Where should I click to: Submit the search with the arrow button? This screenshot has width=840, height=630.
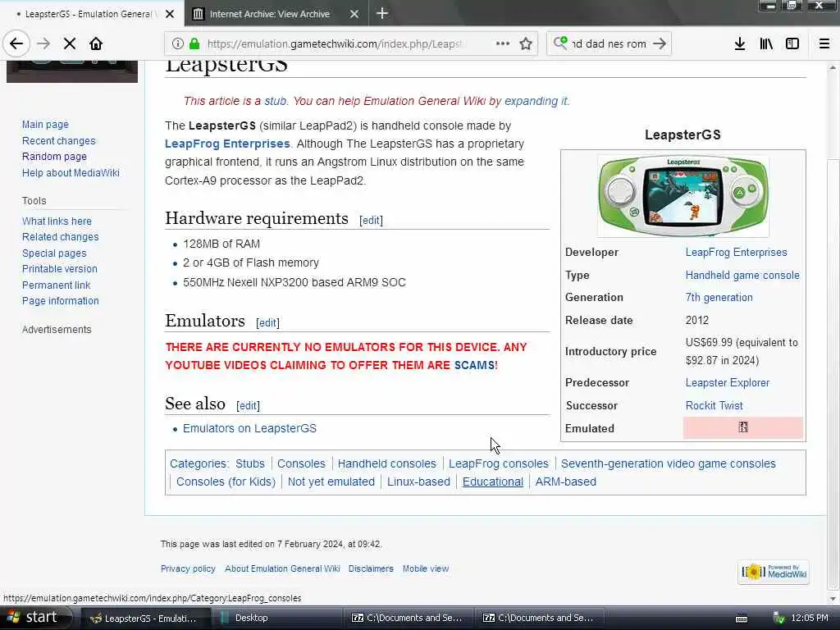pyautogui.click(x=660, y=43)
